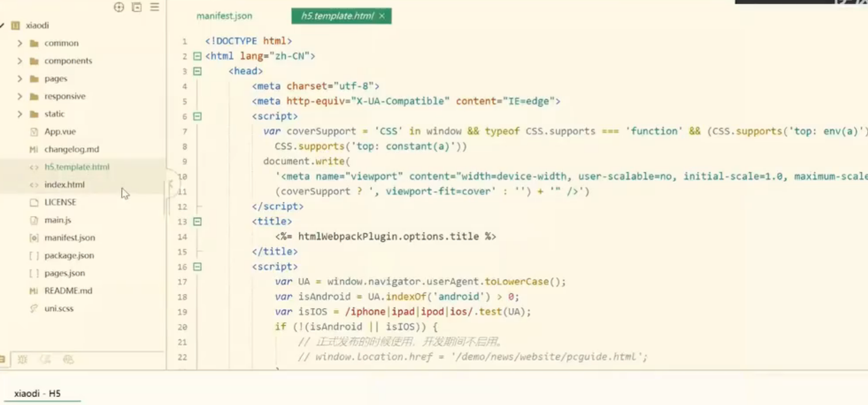Click the App.vue file icon
The width and height of the screenshot is (868, 405).
click(34, 131)
